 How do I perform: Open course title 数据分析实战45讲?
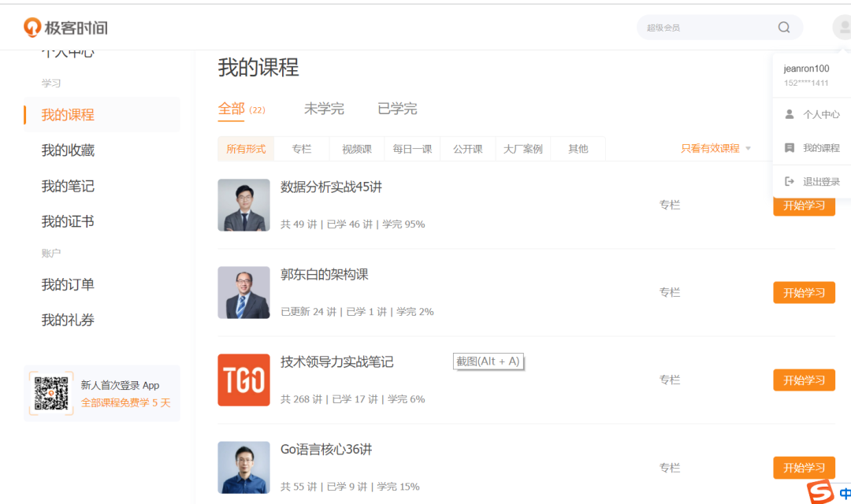[x=331, y=187]
